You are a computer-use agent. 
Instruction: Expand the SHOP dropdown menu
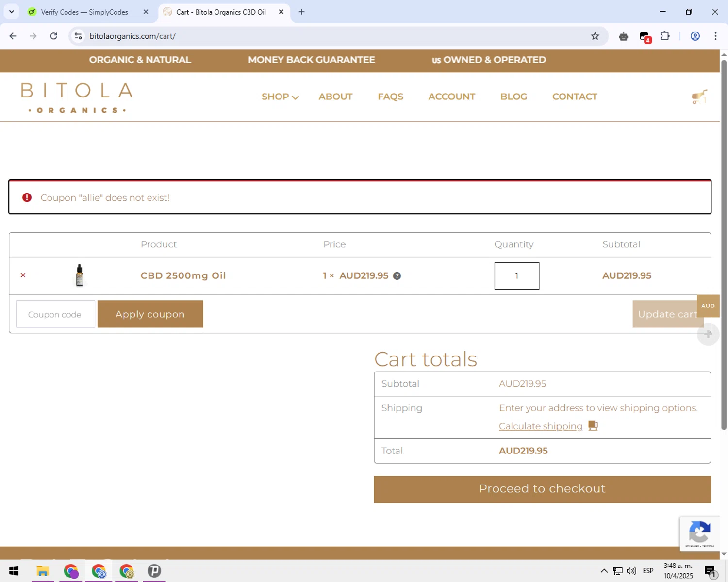tap(280, 97)
